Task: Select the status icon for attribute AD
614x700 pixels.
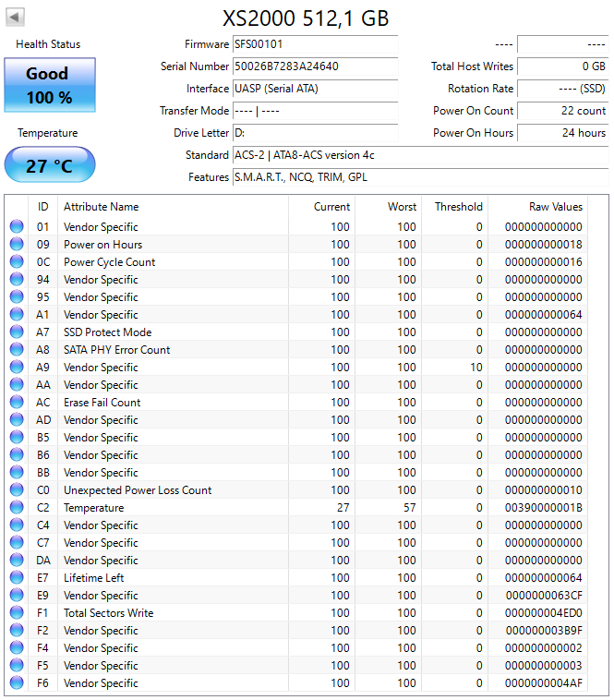Action: [x=17, y=419]
